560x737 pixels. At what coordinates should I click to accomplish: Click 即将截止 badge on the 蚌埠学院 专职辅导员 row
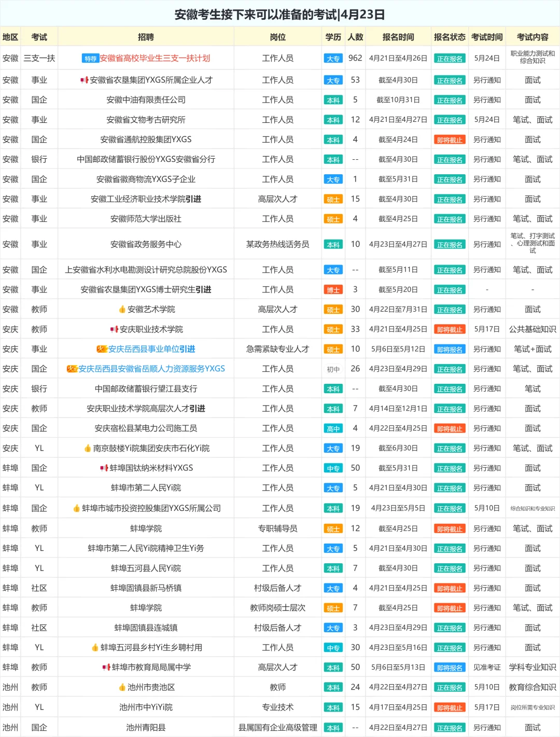tap(449, 528)
